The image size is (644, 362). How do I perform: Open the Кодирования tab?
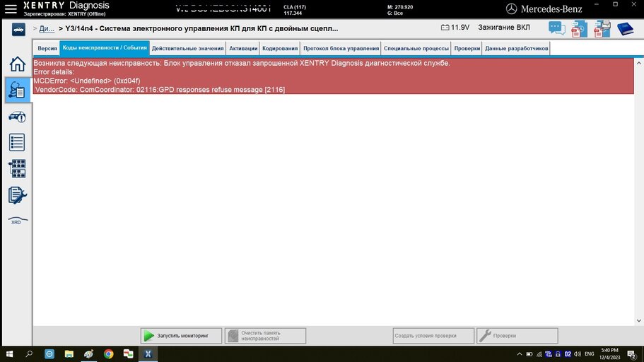[x=280, y=49]
